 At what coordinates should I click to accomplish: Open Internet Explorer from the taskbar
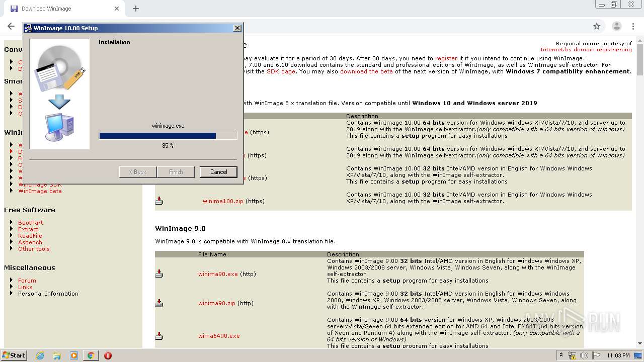click(x=40, y=355)
